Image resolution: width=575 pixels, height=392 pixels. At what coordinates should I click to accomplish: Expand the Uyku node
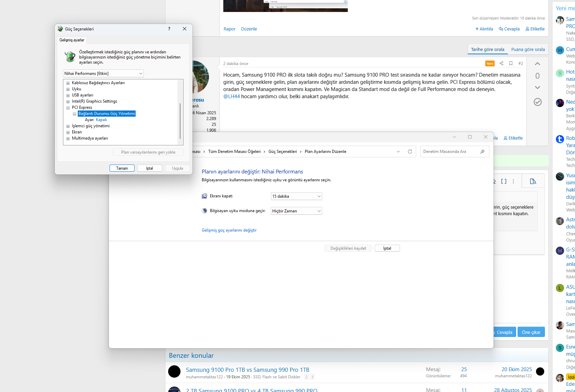(x=68, y=89)
